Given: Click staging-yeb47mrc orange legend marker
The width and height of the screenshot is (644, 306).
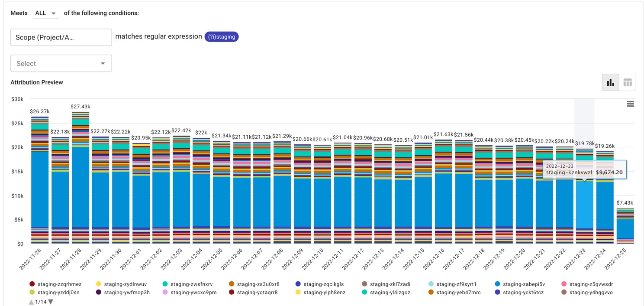Looking at the screenshot, I should point(431,293).
